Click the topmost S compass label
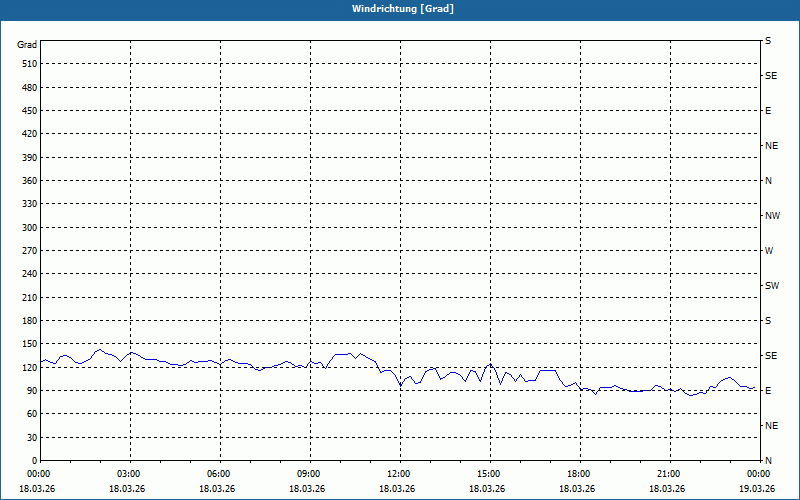This screenshot has height=500, width=800. tap(768, 41)
